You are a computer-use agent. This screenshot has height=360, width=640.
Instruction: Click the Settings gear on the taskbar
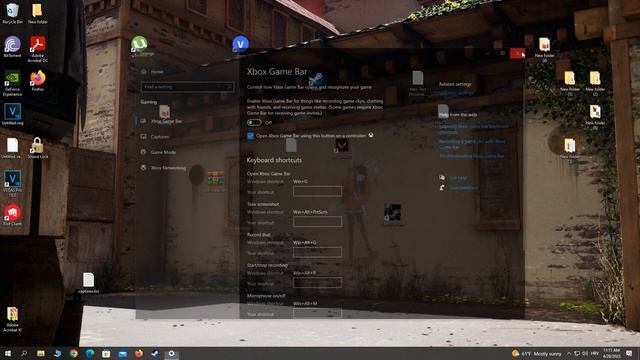171,353
